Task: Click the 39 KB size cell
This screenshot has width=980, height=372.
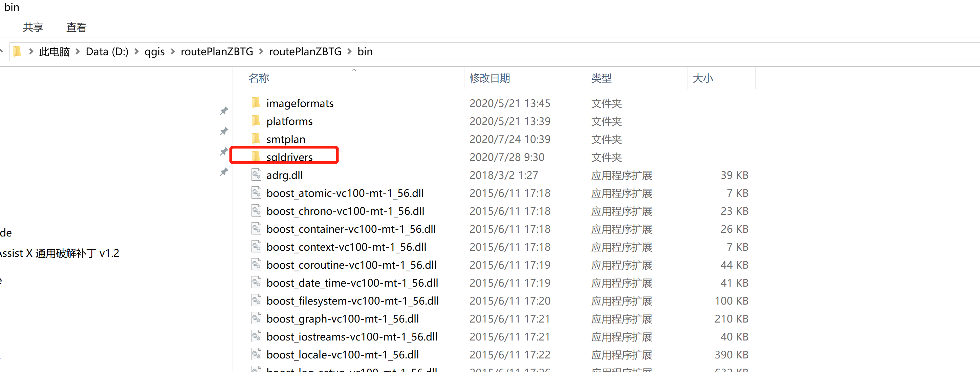Action: (734, 175)
